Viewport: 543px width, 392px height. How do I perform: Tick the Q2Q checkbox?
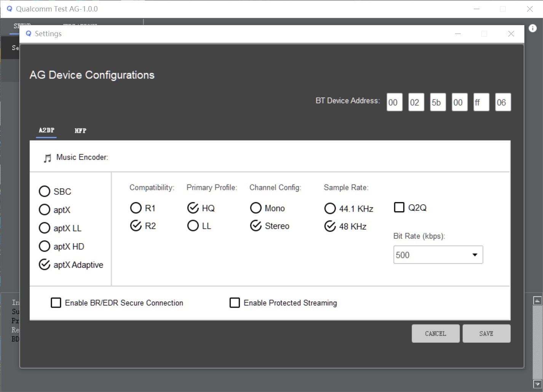click(399, 208)
